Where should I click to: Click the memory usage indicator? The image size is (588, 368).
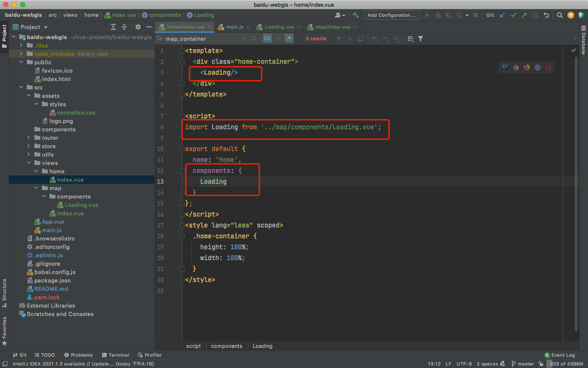(x=567, y=364)
